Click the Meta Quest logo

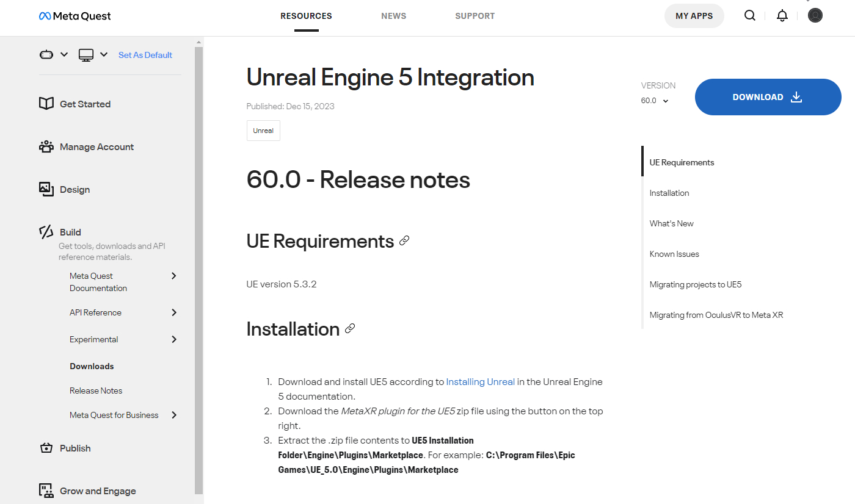pyautogui.click(x=75, y=16)
